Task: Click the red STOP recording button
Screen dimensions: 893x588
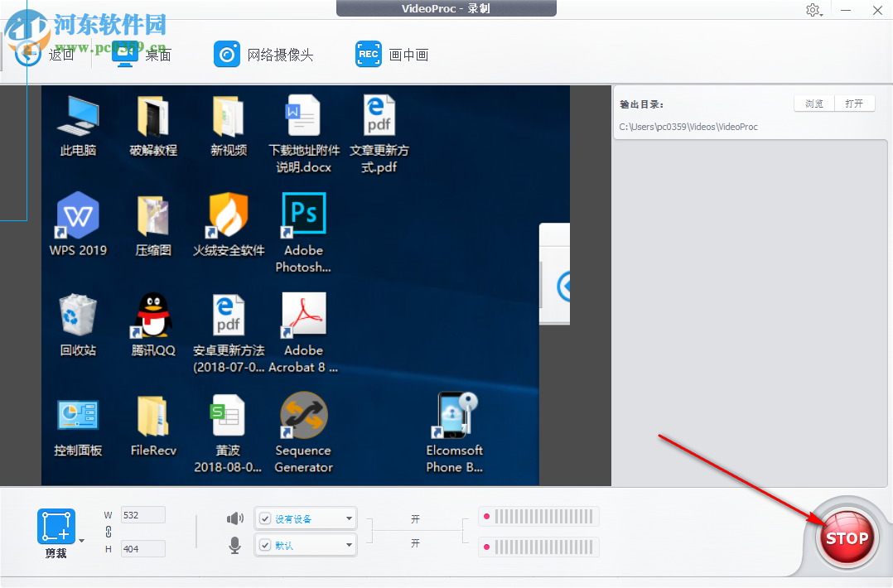Action: (847, 538)
